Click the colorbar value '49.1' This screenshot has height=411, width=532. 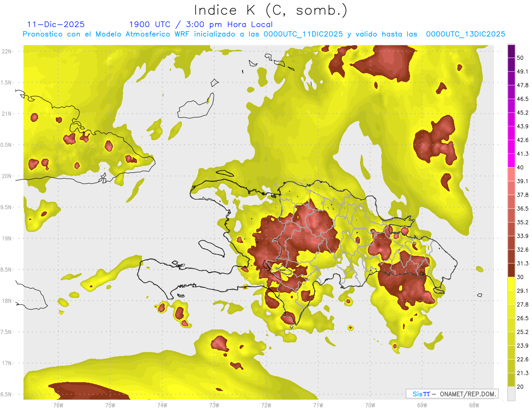523,71
